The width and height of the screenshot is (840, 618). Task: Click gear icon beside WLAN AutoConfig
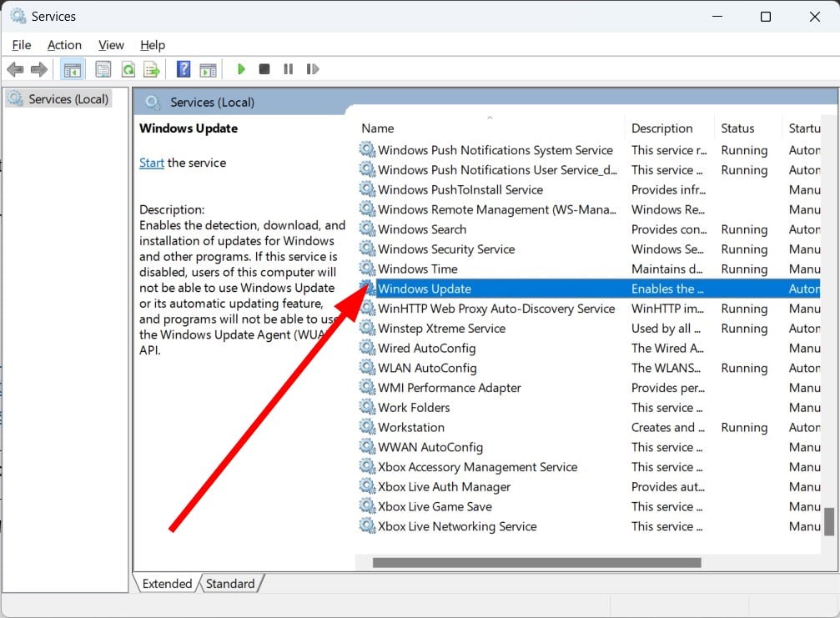click(x=367, y=367)
